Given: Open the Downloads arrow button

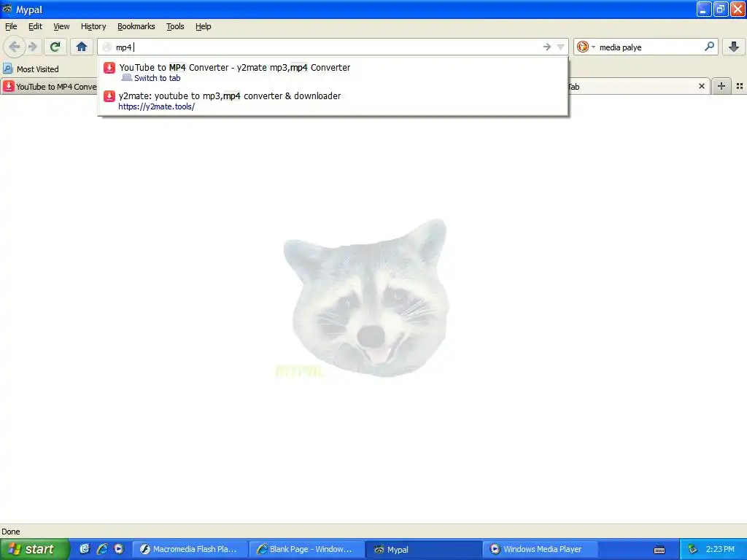Looking at the screenshot, I should 734,47.
